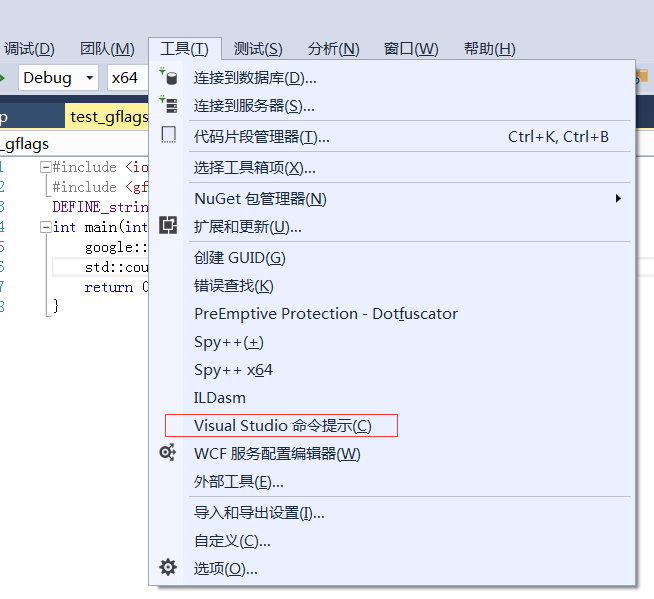The width and height of the screenshot is (654, 599).
Task: Open 选项(O)... entry
Action: tap(392, 569)
